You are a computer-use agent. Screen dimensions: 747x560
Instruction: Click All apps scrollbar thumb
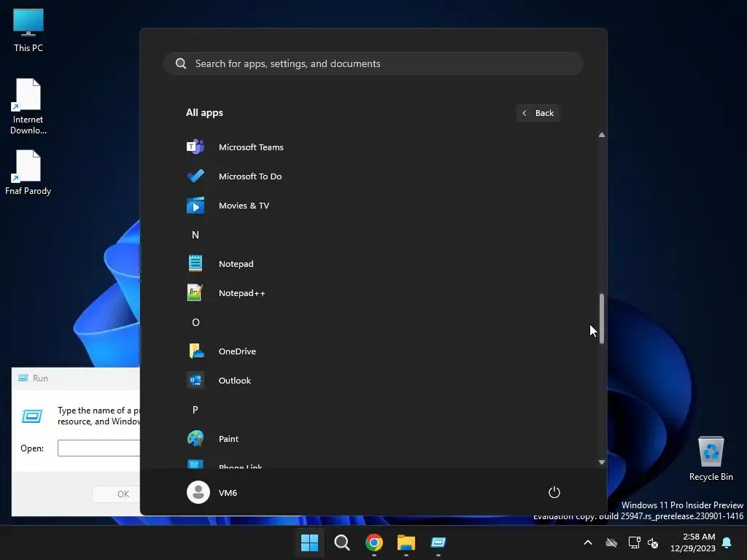click(602, 318)
